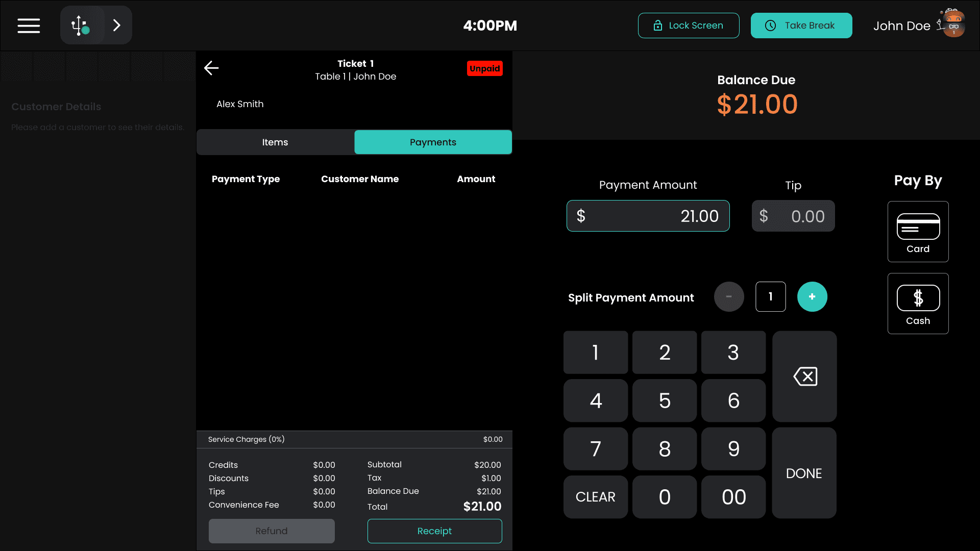Screen dimensions: 980x551
Task: Select the Payments tab
Action: (433, 142)
